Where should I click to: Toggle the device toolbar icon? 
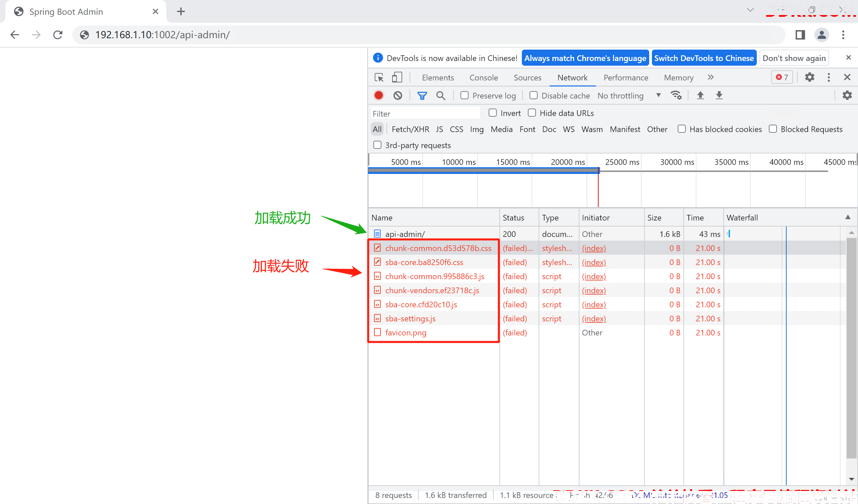point(397,77)
